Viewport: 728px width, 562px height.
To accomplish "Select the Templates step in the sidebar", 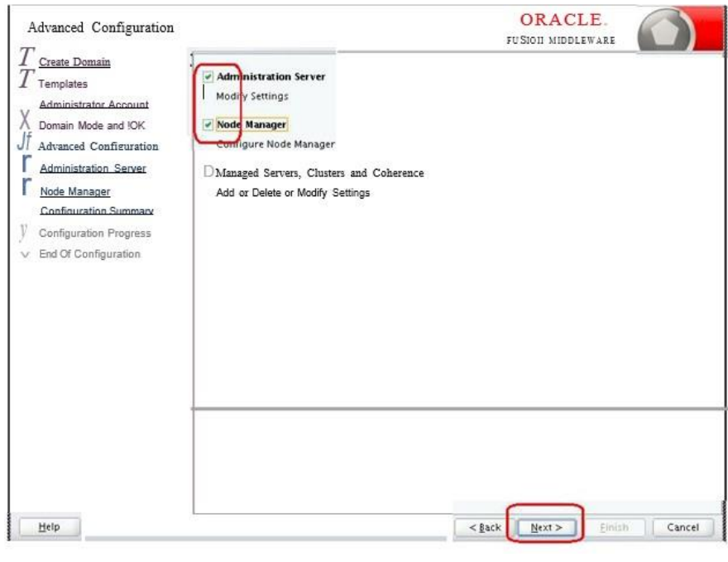I will 63,84.
